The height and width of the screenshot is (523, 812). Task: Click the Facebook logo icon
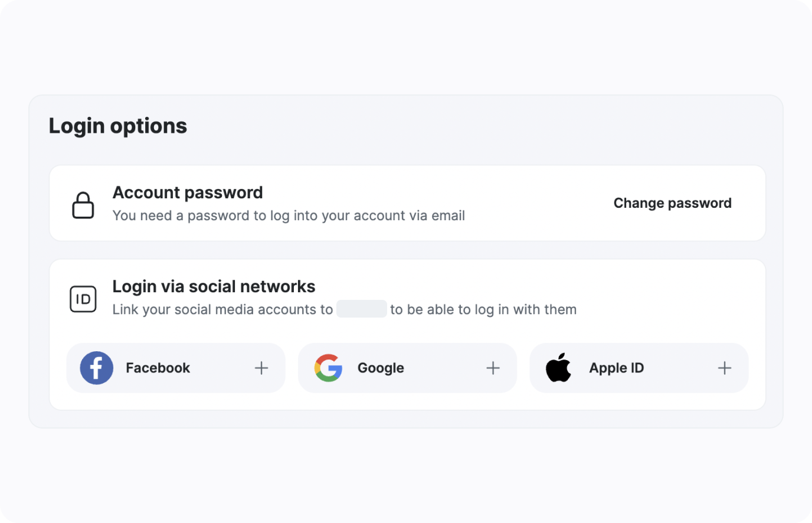click(x=97, y=368)
